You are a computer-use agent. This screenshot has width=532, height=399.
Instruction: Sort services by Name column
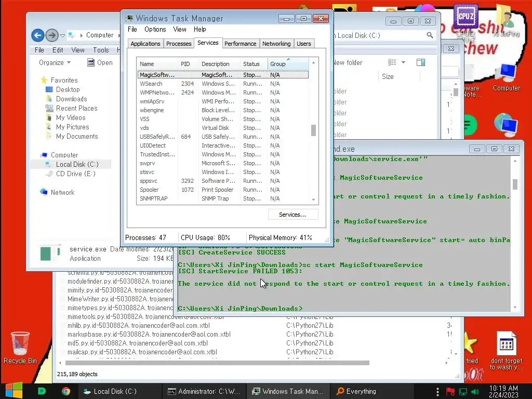click(157, 64)
